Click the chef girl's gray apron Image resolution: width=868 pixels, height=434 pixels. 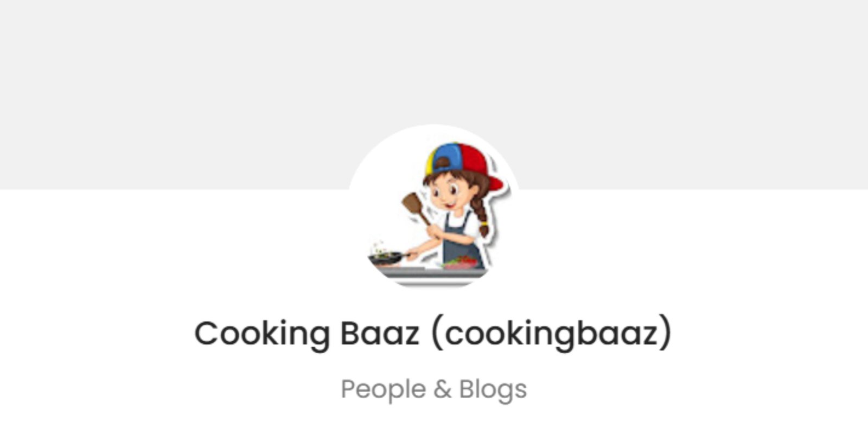coord(460,239)
